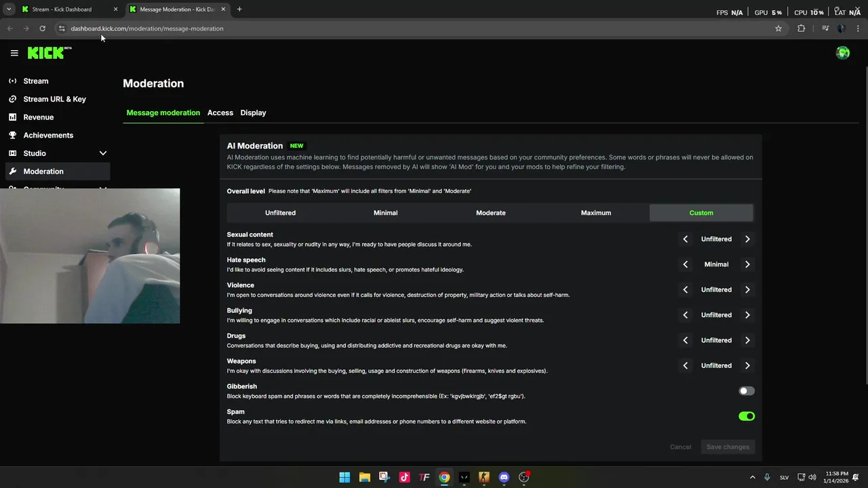Bookmark this page with the star icon

point(778,28)
